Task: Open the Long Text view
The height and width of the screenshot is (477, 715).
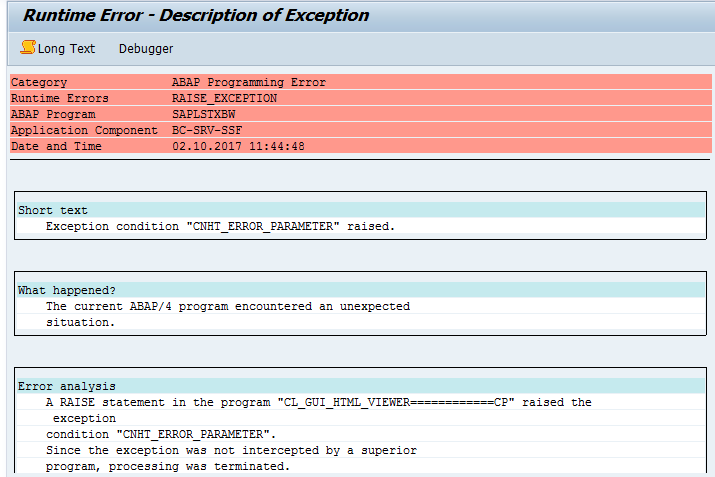Action: [66, 48]
